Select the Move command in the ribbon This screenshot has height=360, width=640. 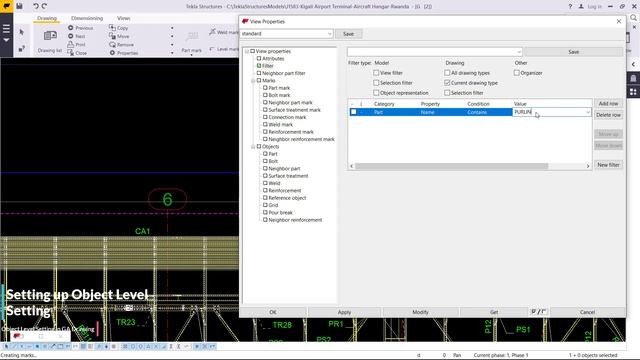coord(119,36)
